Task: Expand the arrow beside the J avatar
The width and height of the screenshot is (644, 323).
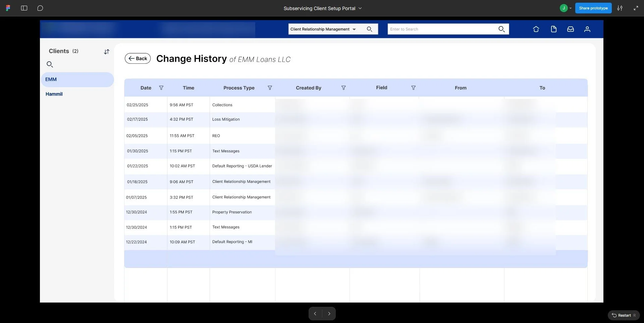Action: coord(571,8)
